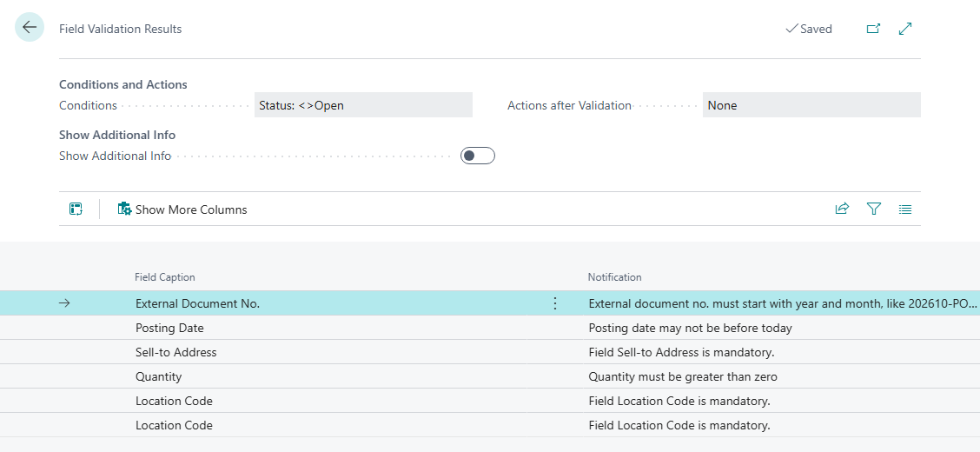
Task: Toggle Show Additional Info switch
Action: click(x=478, y=156)
